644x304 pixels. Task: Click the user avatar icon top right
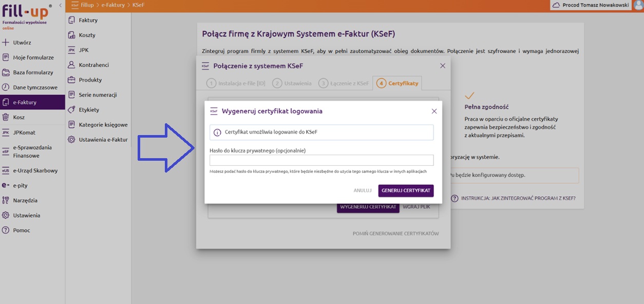638,5
